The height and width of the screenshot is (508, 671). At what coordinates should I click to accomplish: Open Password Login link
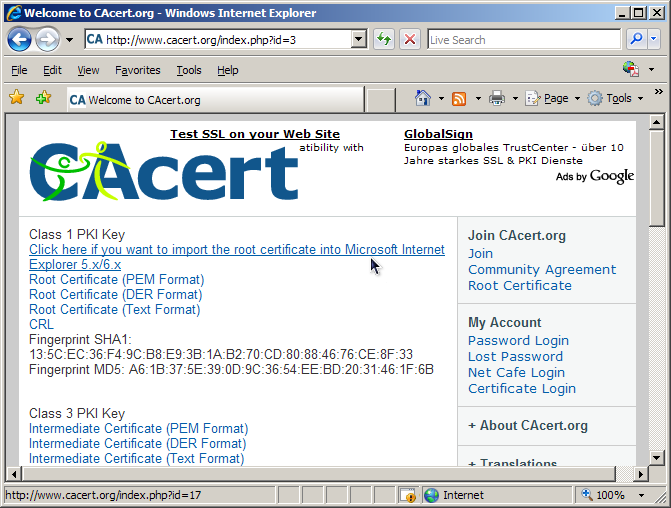pyautogui.click(x=518, y=341)
